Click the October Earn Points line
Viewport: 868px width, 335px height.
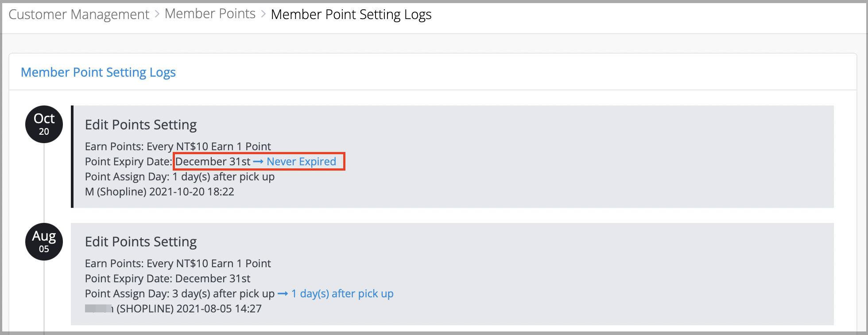[178, 147]
